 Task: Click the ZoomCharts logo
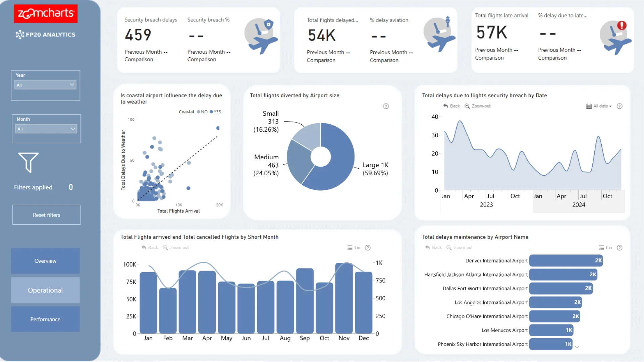46,13
